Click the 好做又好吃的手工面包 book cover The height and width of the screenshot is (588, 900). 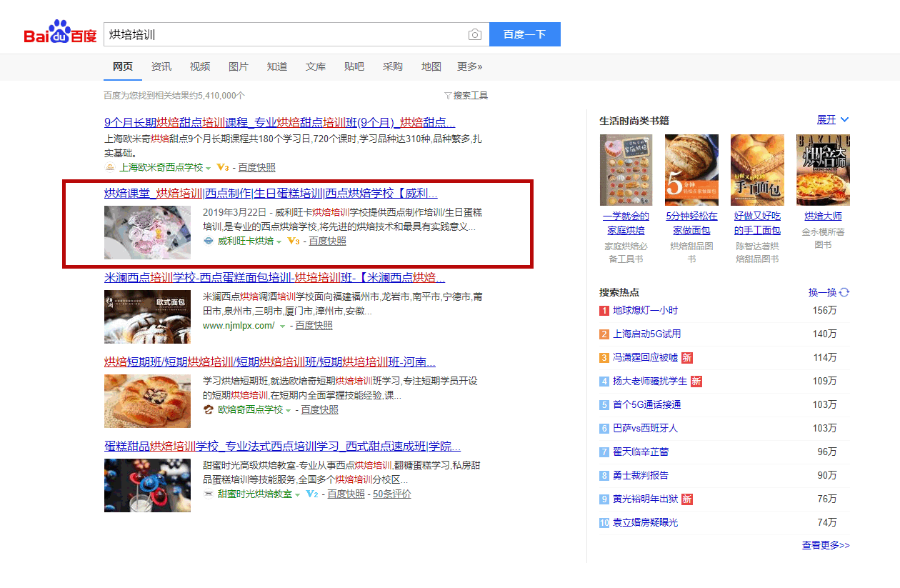(x=758, y=171)
